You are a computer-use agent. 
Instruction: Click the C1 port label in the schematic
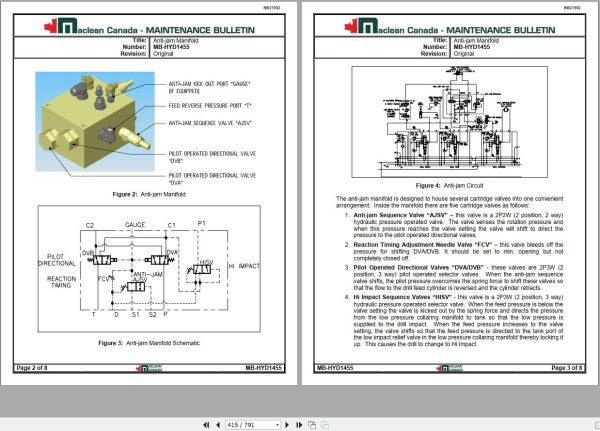pyautogui.click(x=171, y=225)
